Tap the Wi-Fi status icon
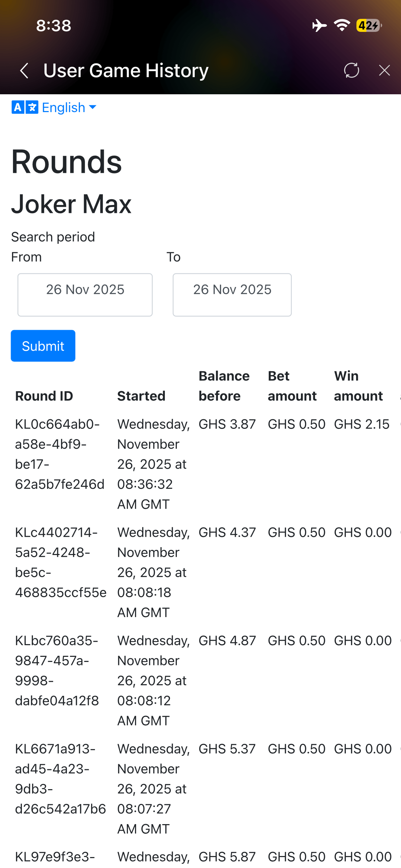401x868 pixels. pos(342,26)
